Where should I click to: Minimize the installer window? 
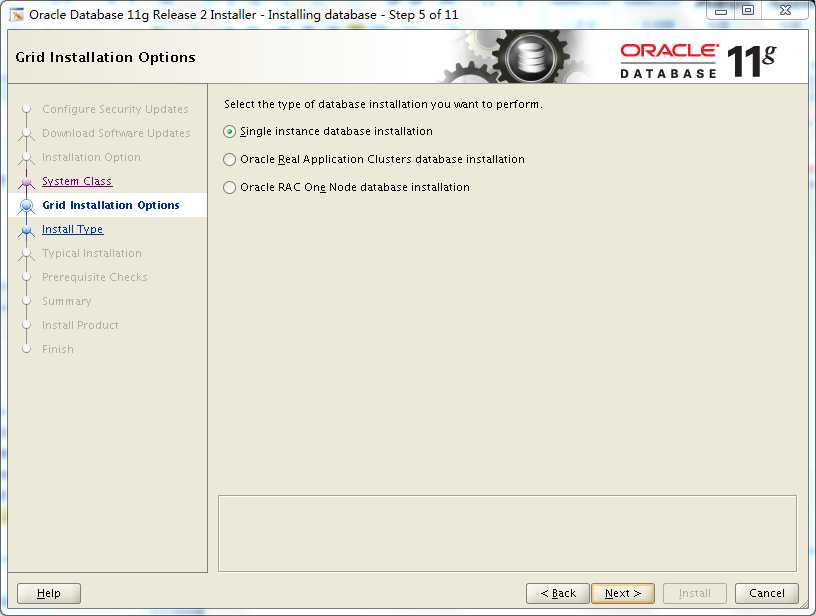coord(721,10)
